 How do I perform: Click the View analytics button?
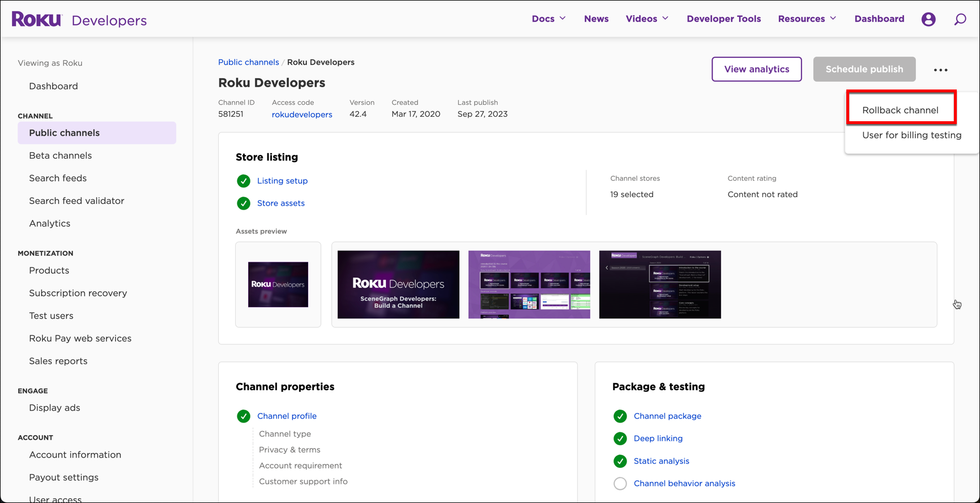click(x=756, y=69)
